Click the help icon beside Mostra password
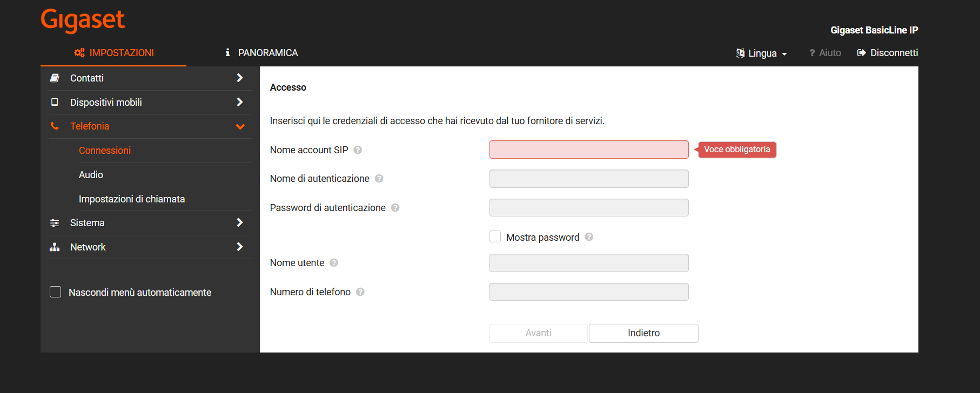The width and height of the screenshot is (980, 393). 589,236
